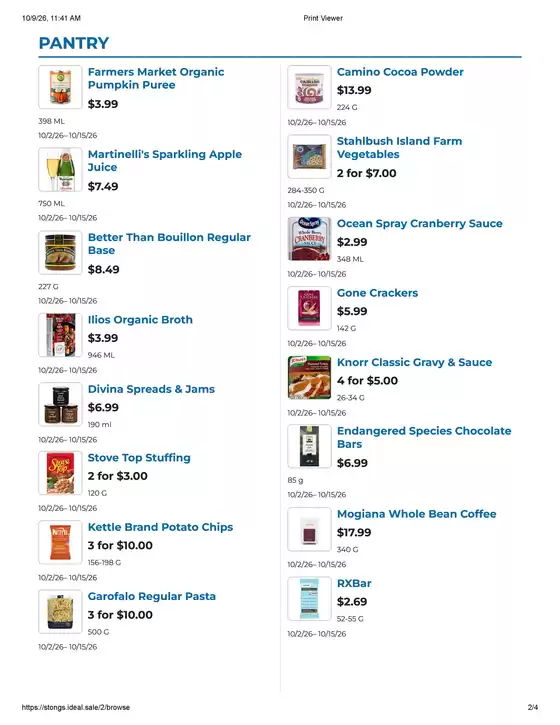Open the Knorr Classic Gravy packet thumbnail
560x725 pixels.
(x=309, y=378)
